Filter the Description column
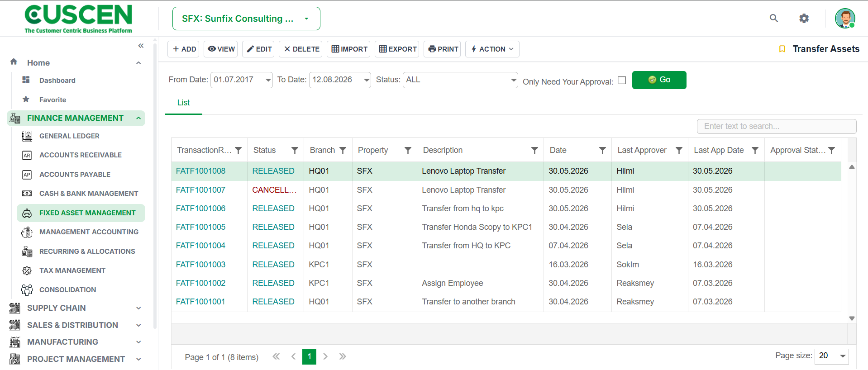868x370 pixels. pyautogui.click(x=534, y=150)
